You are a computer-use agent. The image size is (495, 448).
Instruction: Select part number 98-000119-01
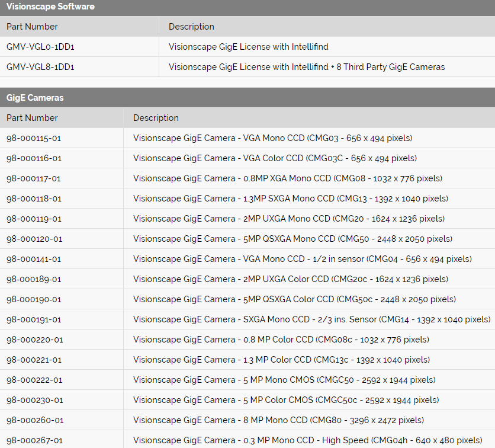tap(34, 219)
